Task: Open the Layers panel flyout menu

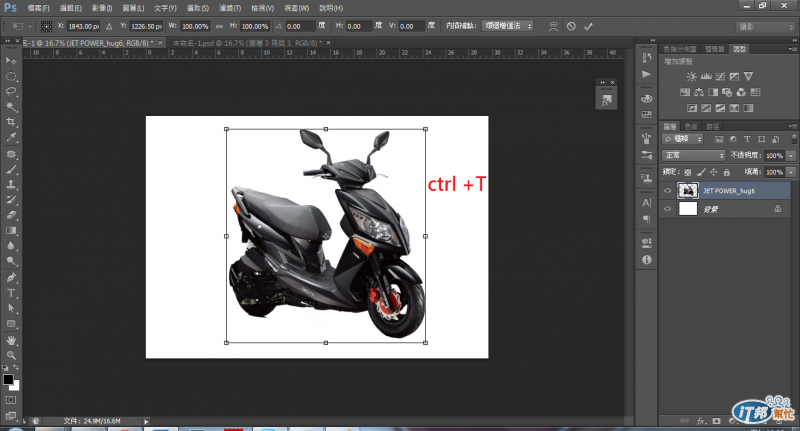Action: (x=792, y=126)
